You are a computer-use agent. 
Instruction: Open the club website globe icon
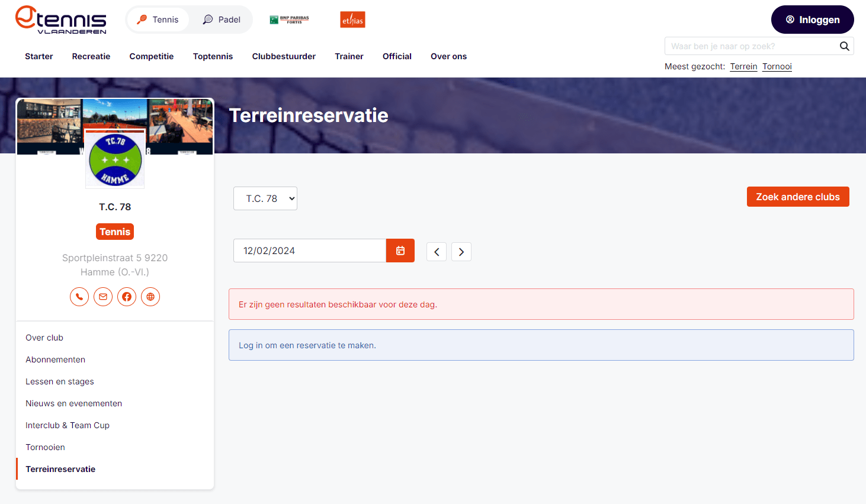click(x=150, y=297)
